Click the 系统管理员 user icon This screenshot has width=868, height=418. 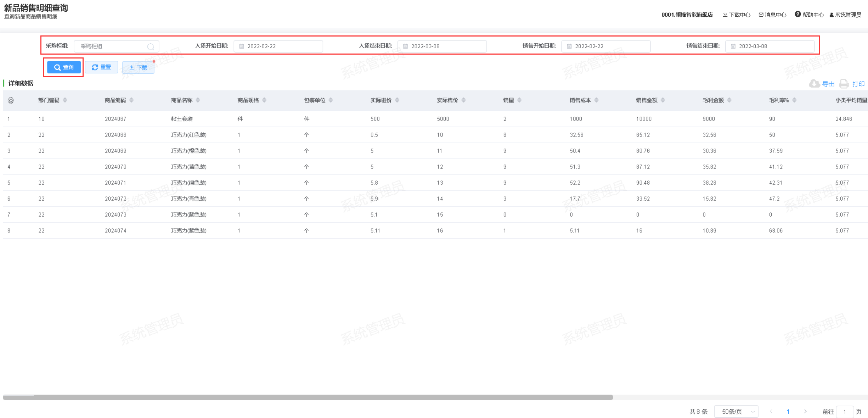(832, 15)
